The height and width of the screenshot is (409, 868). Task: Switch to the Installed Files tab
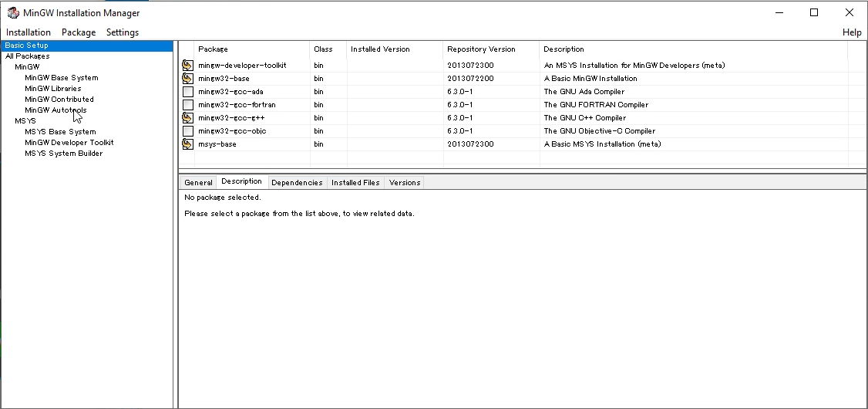point(355,183)
